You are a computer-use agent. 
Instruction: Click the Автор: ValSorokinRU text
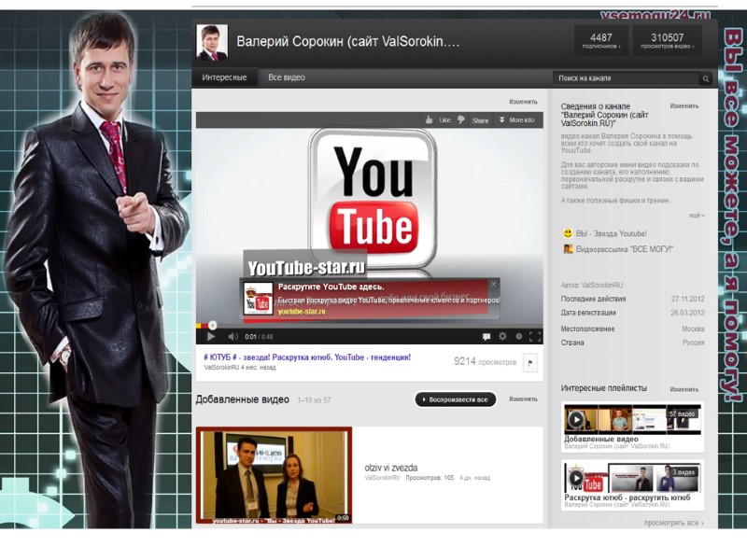point(592,286)
